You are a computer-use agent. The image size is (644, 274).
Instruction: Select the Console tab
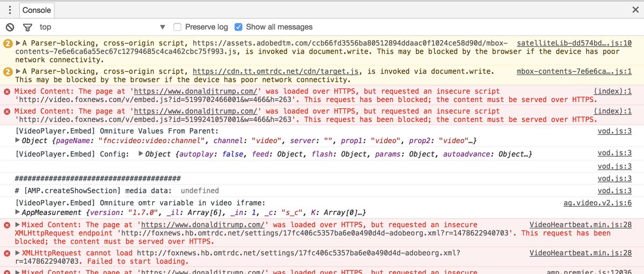tap(36, 10)
